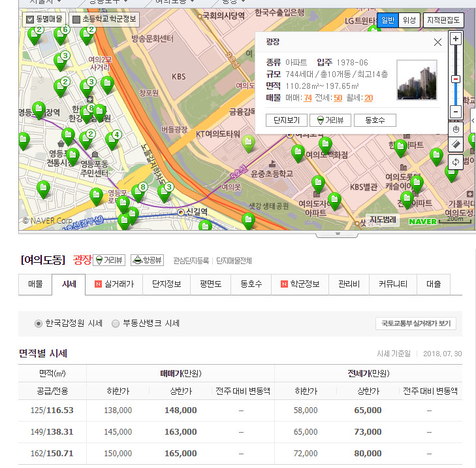Click the red zoom slider handle
Viewport: 476px width, 468px height.
(456, 79)
